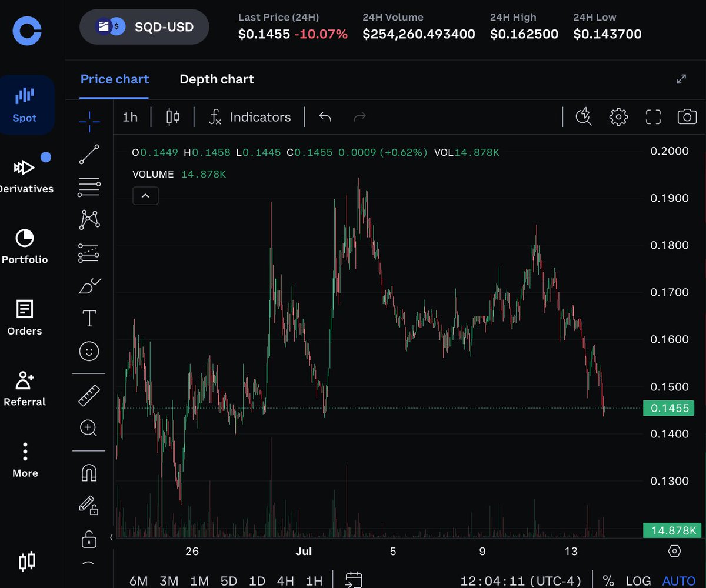Select the ruler measure tool
This screenshot has width=706, height=588.
pyautogui.click(x=89, y=395)
